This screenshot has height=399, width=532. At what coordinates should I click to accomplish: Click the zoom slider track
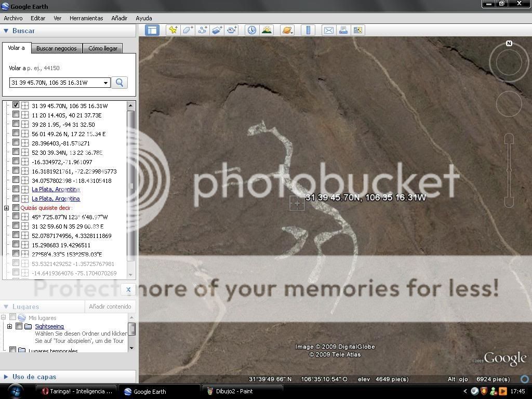(x=509, y=171)
